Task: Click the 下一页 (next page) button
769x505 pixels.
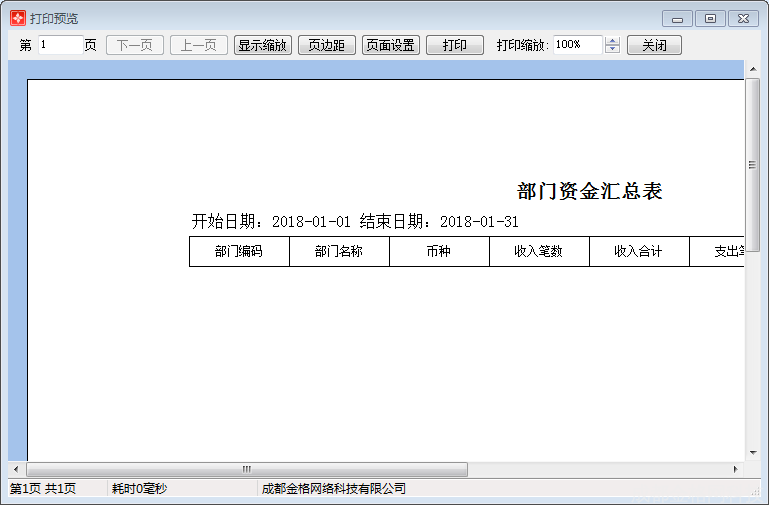Action: click(135, 45)
